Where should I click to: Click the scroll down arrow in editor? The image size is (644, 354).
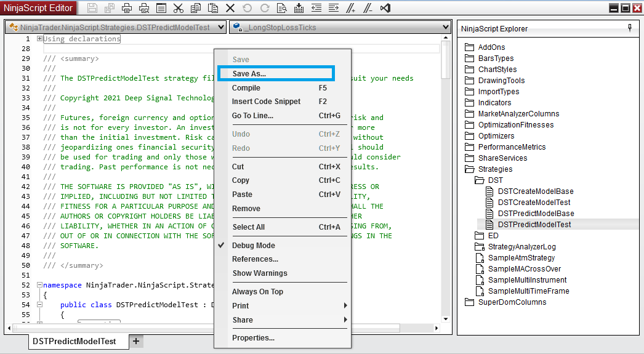click(446, 319)
